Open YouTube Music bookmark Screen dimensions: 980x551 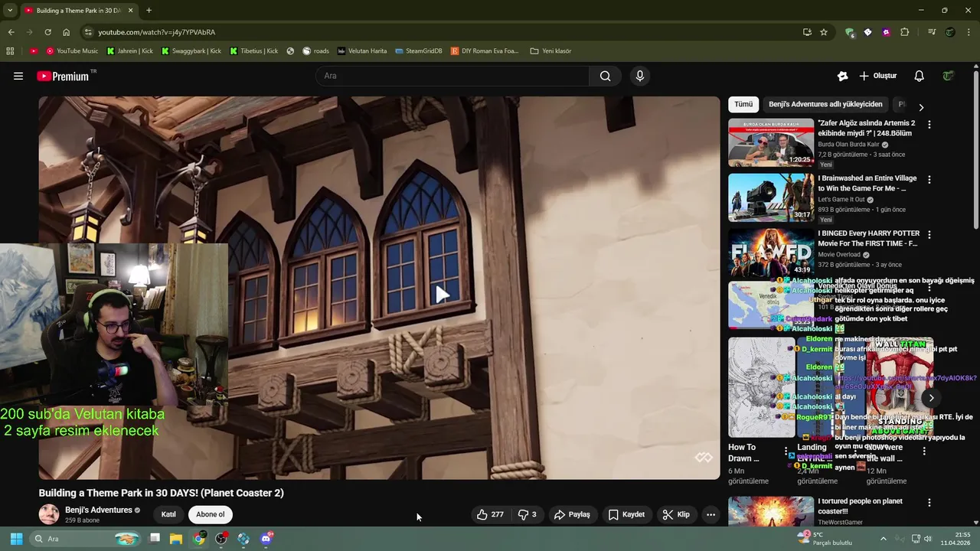[72, 51]
